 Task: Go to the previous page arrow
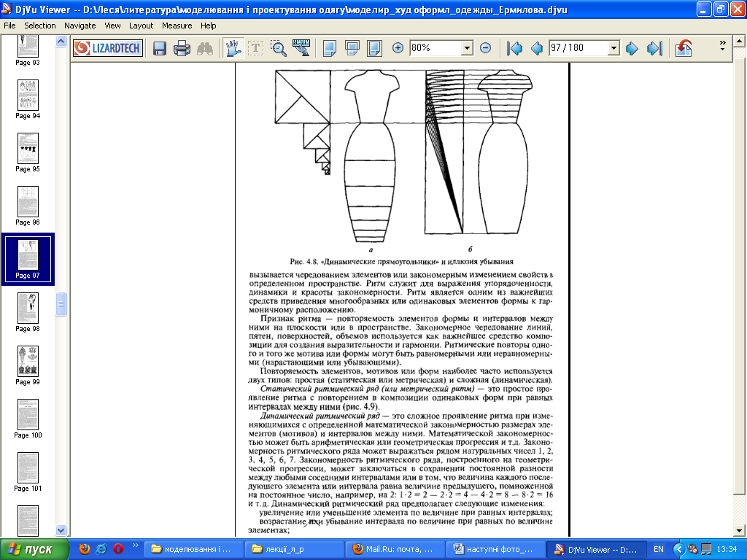537,48
